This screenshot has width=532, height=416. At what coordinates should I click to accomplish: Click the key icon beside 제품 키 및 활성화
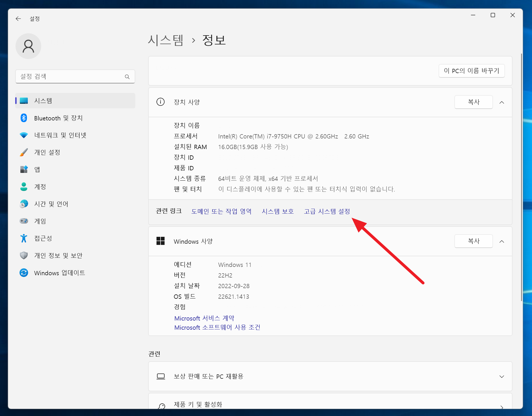click(x=161, y=406)
